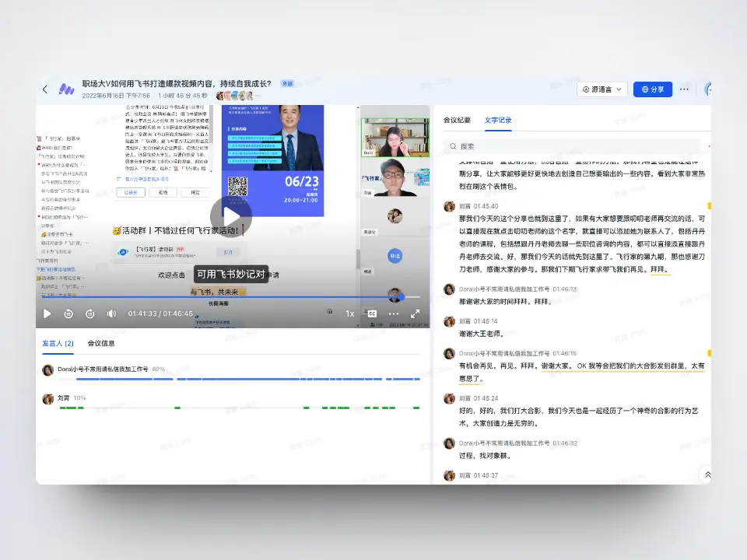The width and height of the screenshot is (747, 560).
Task: Mute the video volume speaker icon
Action: [111, 313]
